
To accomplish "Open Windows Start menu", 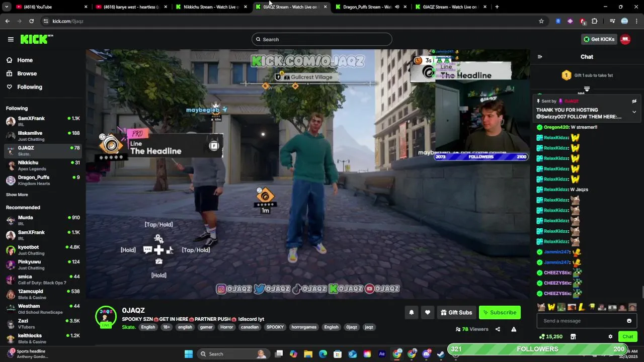I will pos(189,354).
